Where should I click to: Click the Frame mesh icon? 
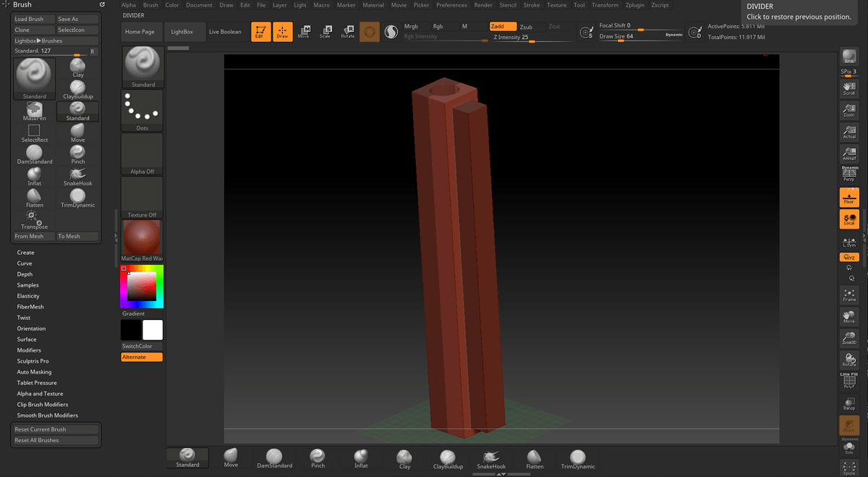[x=849, y=295]
